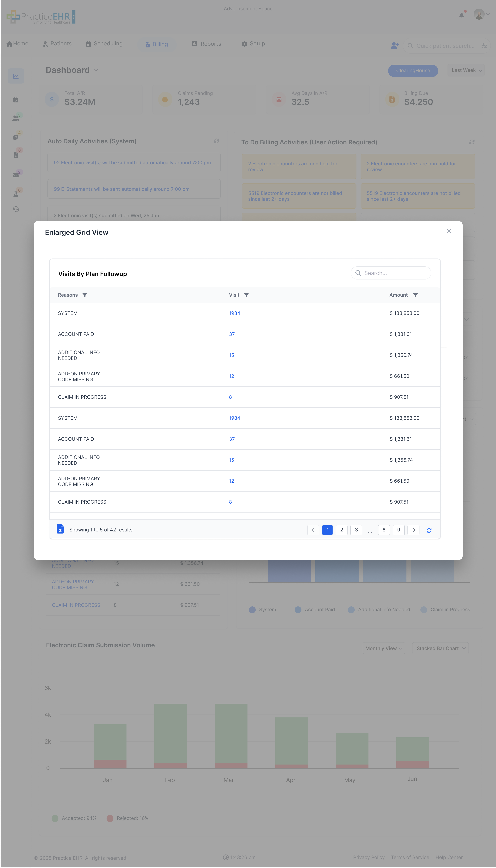496x868 pixels.
Task: Expand the Dashboard title dropdown
Action: point(95,70)
